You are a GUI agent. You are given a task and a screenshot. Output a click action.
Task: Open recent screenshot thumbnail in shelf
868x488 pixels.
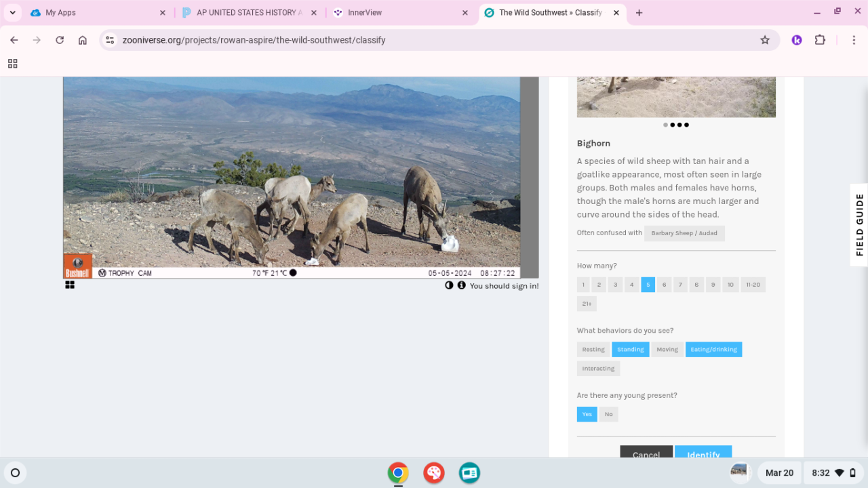[739, 472]
